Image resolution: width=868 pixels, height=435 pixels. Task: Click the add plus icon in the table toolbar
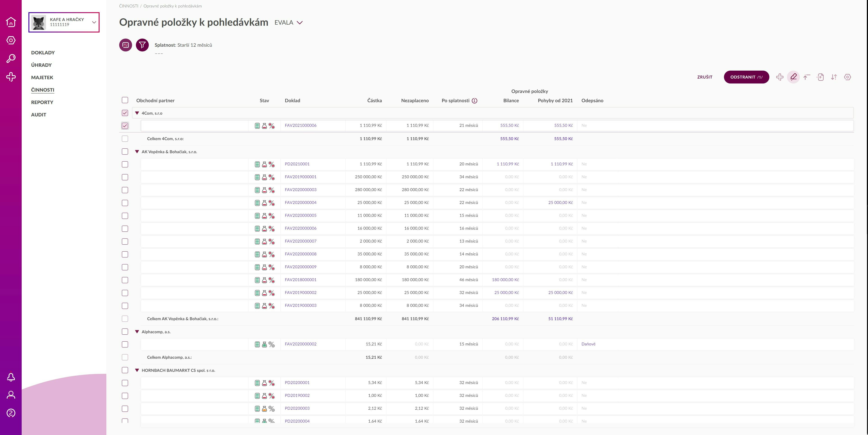pos(780,77)
